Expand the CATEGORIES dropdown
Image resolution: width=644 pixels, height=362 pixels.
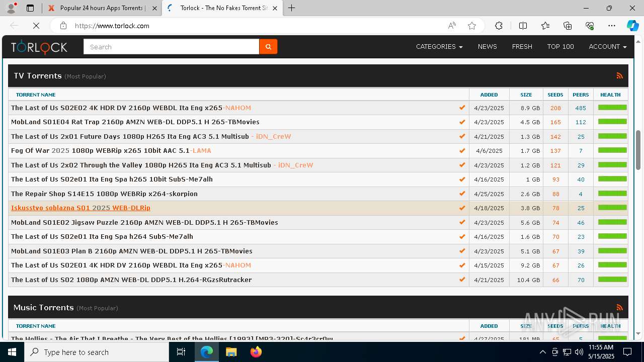(439, 47)
